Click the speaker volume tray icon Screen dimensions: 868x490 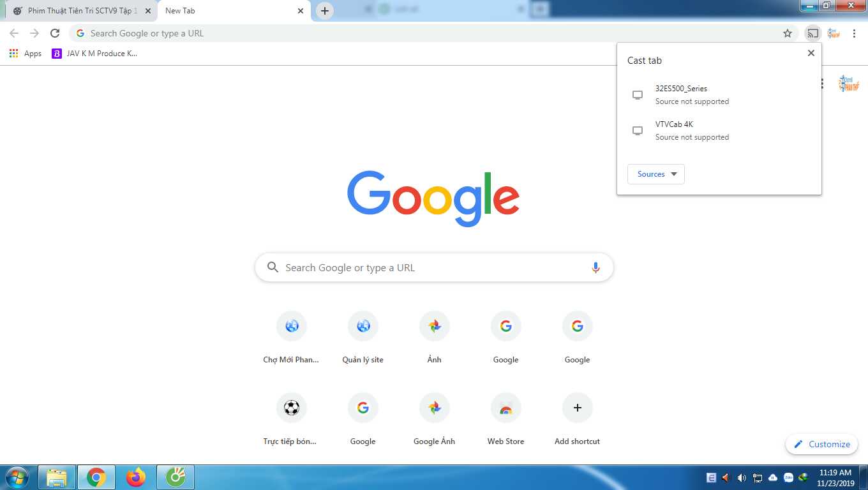coord(742,477)
